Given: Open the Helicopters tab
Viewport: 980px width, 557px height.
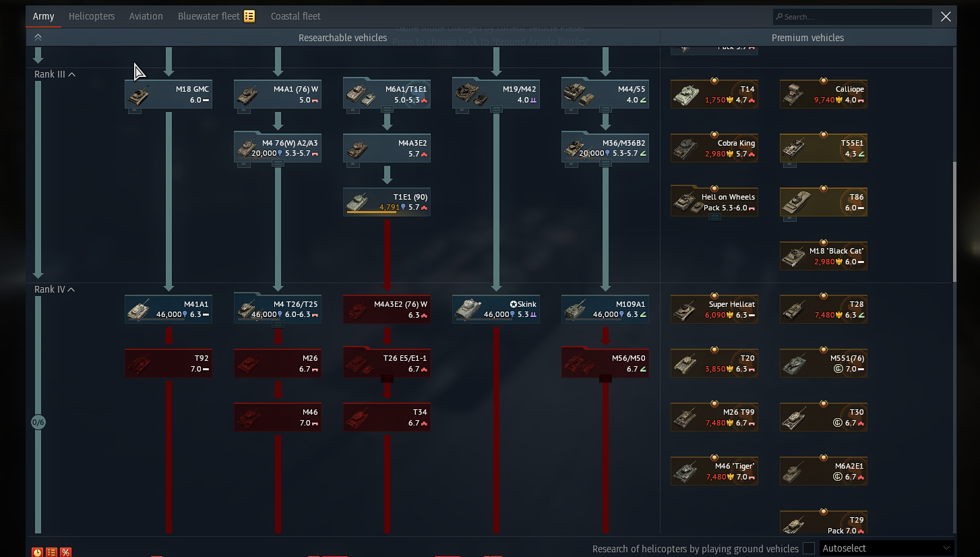Looking at the screenshot, I should click(x=92, y=16).
